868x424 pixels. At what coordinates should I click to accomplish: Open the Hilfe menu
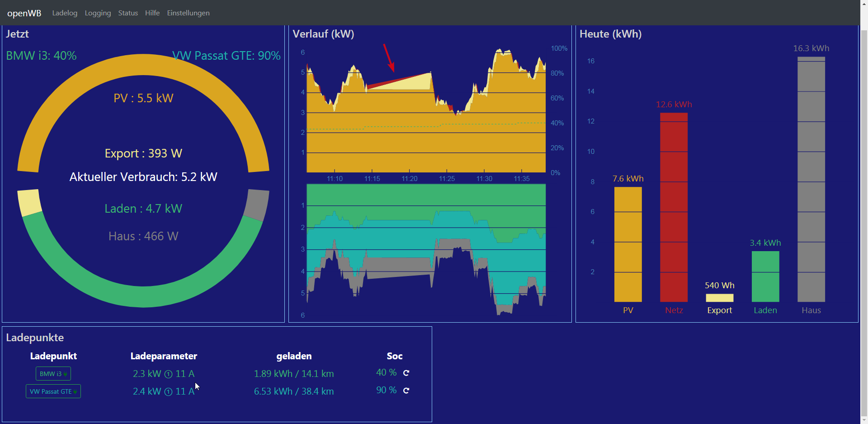pos(152,13)
